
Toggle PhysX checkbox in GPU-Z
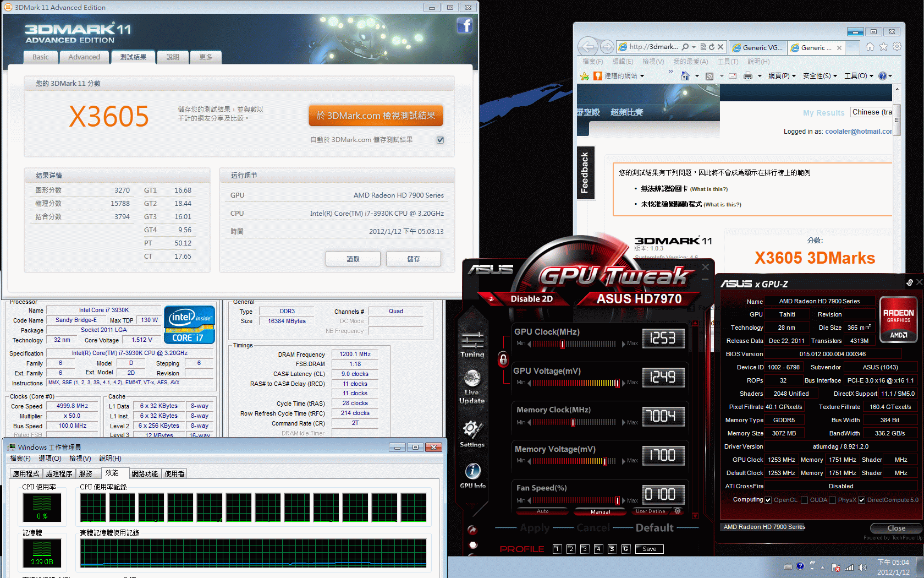833,500
